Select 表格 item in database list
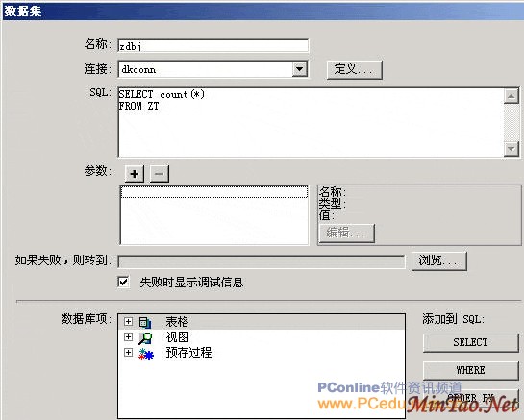 (178, 322)
